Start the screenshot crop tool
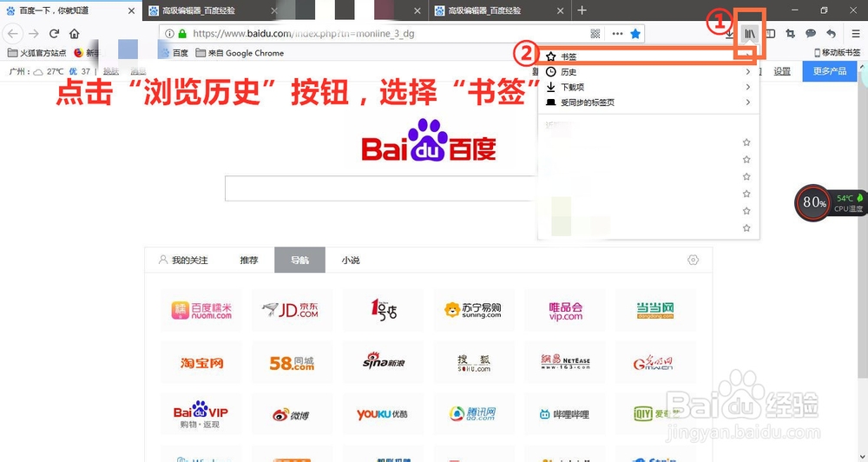868x462 pixels. pyautogui.click(x=791, y=34)
